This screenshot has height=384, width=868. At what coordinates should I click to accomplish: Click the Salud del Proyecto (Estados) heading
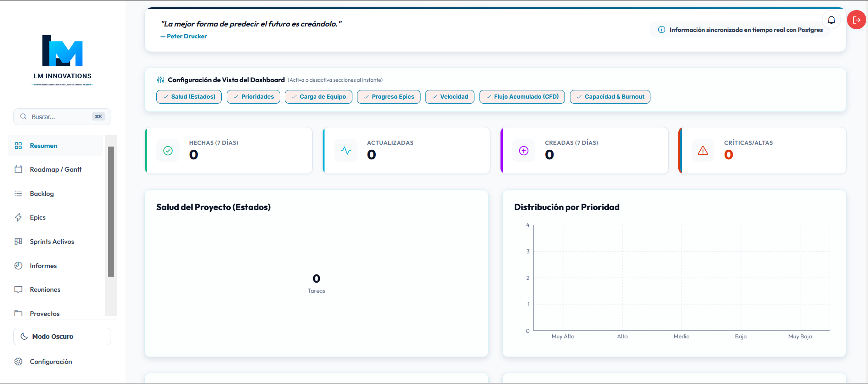(x=213, y=207)
